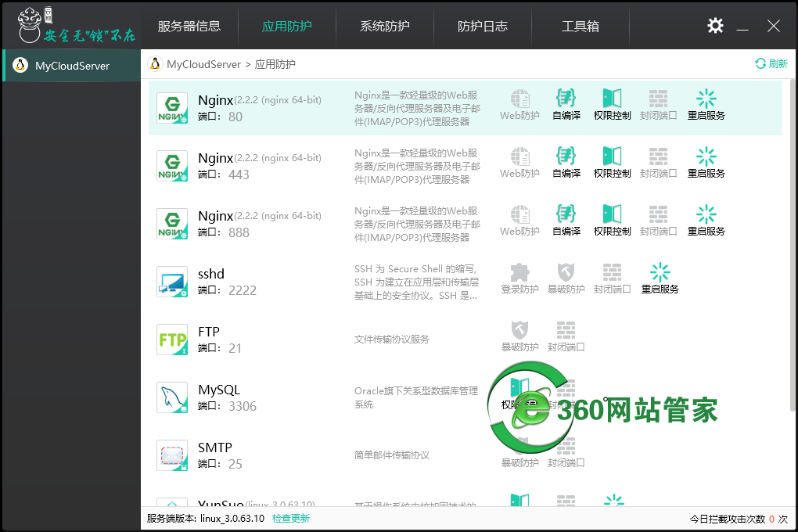Click the MySQL dolphin icon
This screenshot has height=532, width=798.
(172, 397)
